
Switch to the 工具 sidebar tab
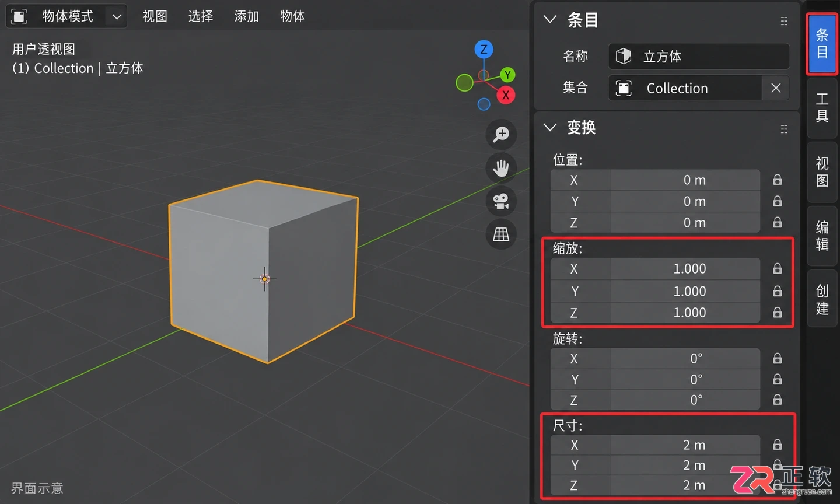coord(822,108)
